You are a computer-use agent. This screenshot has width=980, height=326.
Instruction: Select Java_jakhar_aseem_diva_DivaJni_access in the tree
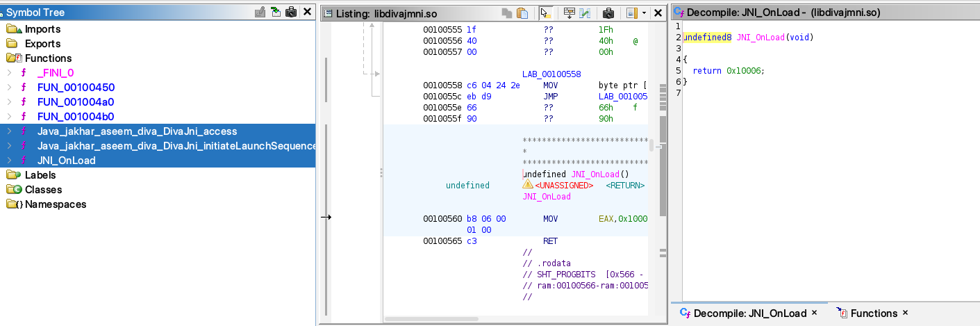coord(137,131)
